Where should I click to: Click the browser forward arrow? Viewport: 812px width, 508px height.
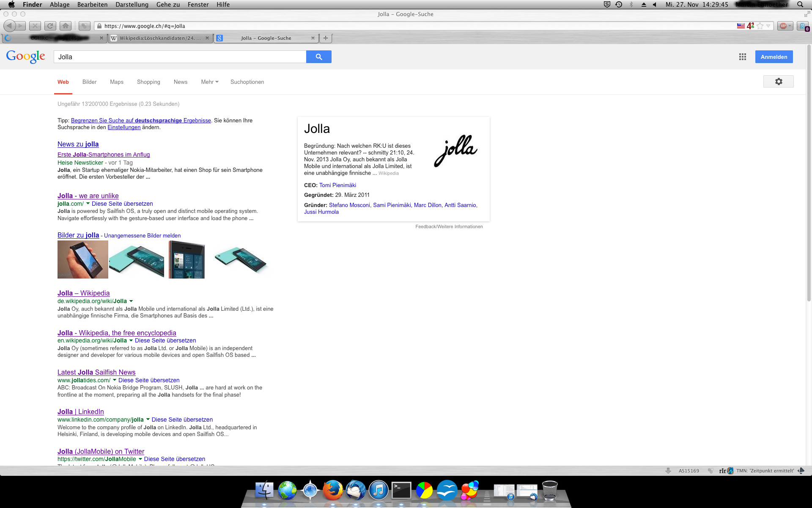tap(20, 26)
